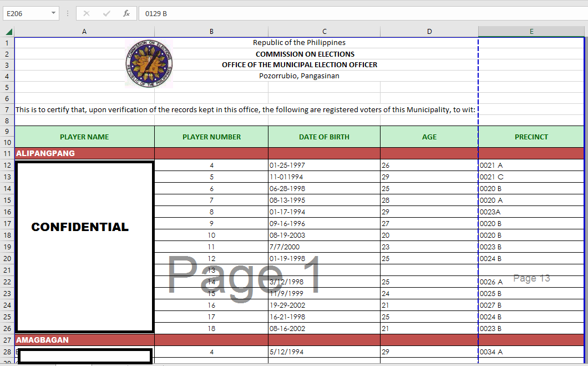Click the PLAYER NAME header cell
The width and height of the screenshot is (588, 366).
click(84, 137)
